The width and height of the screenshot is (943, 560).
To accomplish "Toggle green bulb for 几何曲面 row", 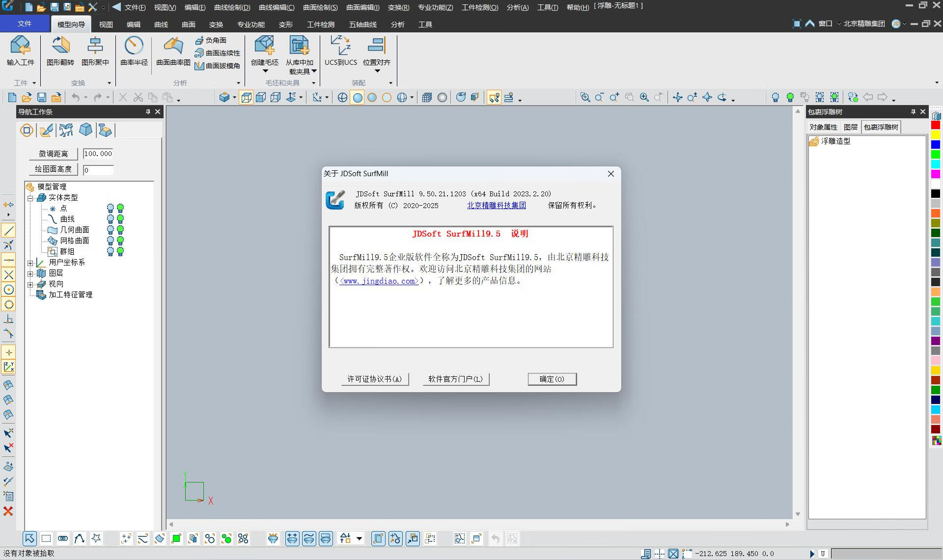I will pos(120,230).
